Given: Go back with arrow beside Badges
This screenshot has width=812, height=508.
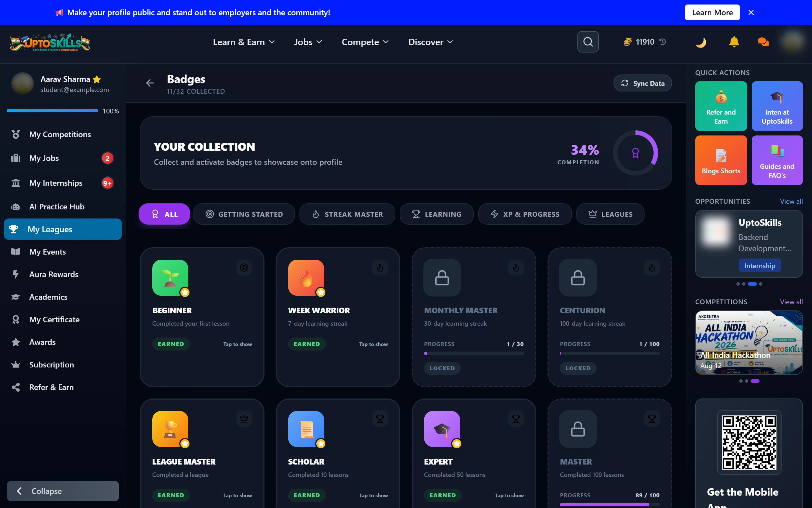Looking at the screenshot, I should (150, 83).
